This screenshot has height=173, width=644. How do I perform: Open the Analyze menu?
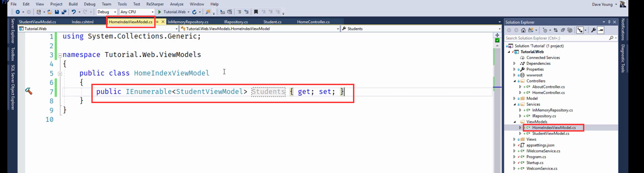pos(177,4)
